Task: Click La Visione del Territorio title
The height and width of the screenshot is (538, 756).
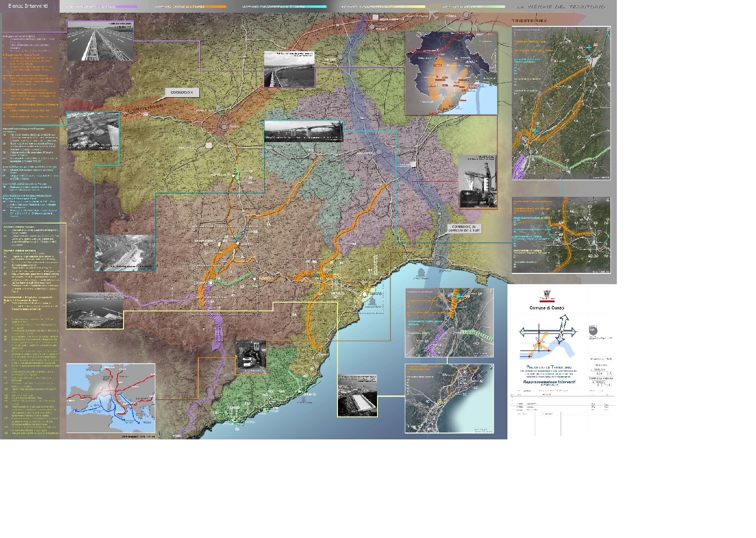Action: coord(561,7)
